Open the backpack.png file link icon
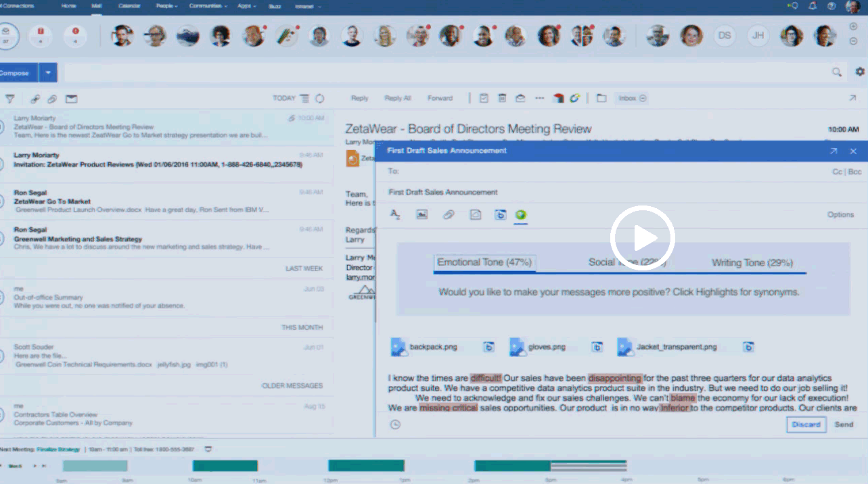Screen dimensions: 868x484 point(488,347)
